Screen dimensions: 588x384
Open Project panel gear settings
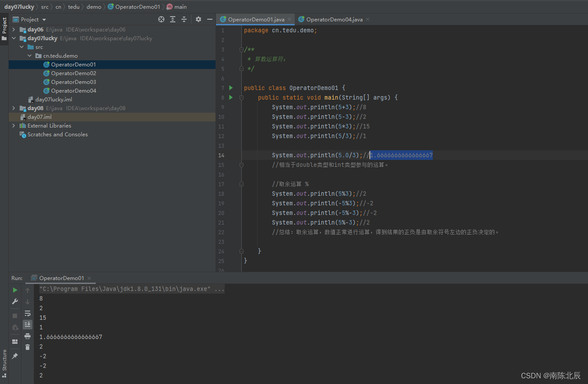pyautogui.click(x=198, y=19)
